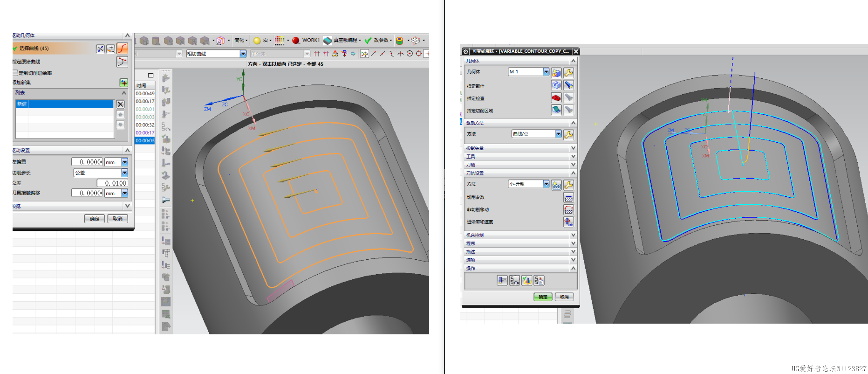Open the 刀轨设置 方法 小-开粗 dropdown
The image size is (868, 374).
[x=546, y=184]
